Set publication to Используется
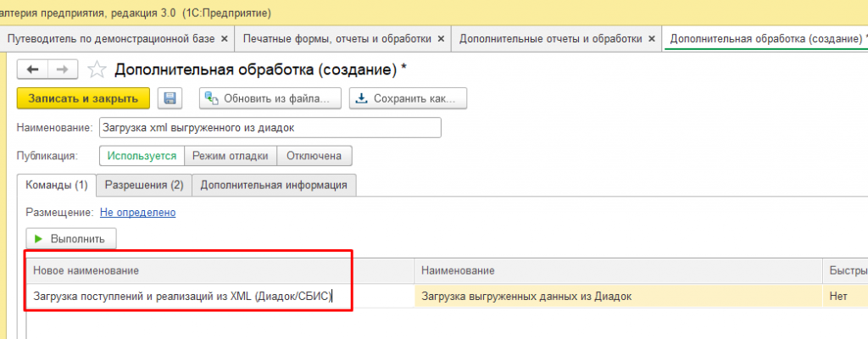This screenshot has width=868, height=339. [142, 156]
